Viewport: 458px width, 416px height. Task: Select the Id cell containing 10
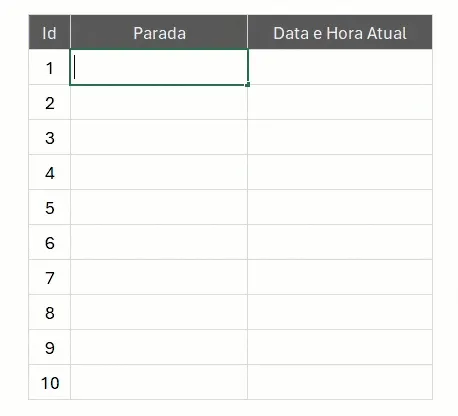coord(49,382)
